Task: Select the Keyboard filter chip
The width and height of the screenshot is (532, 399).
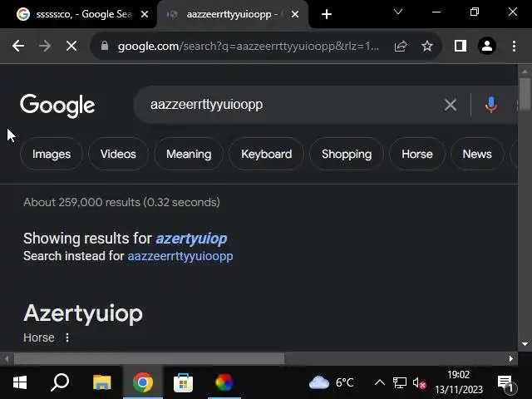Action: pos(266,154)
